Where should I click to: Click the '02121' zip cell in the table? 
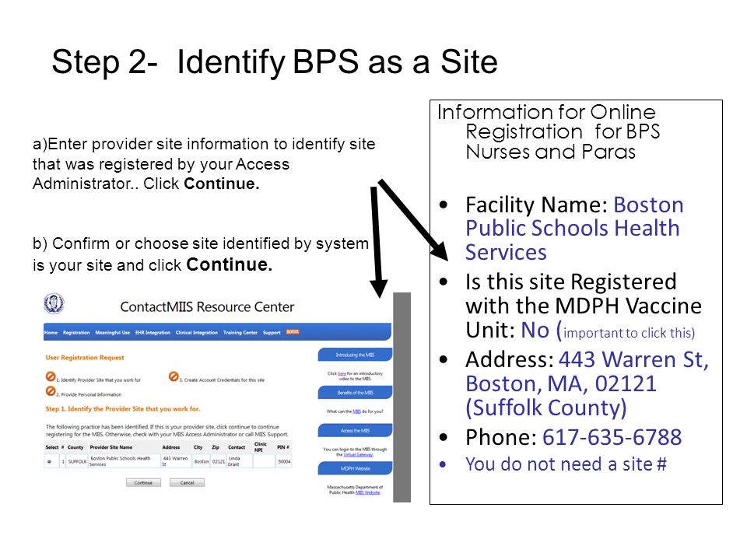coord(218,461)
